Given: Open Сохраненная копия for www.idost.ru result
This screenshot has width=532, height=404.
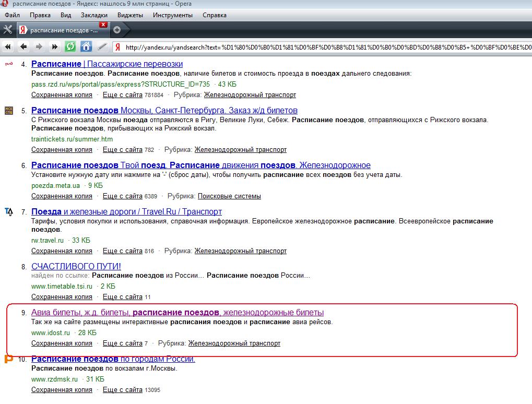Looking at the screenshot, I should [62, 343].
